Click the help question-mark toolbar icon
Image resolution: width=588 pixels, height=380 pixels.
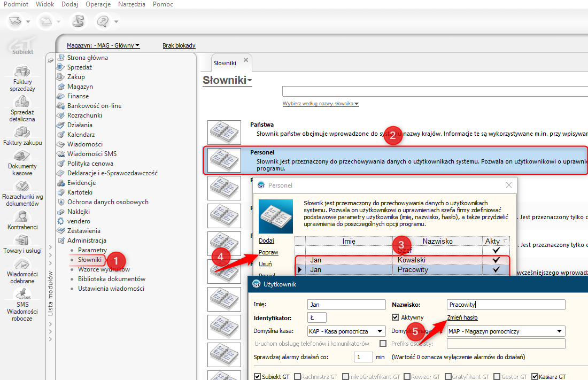(x=103, y=21)
